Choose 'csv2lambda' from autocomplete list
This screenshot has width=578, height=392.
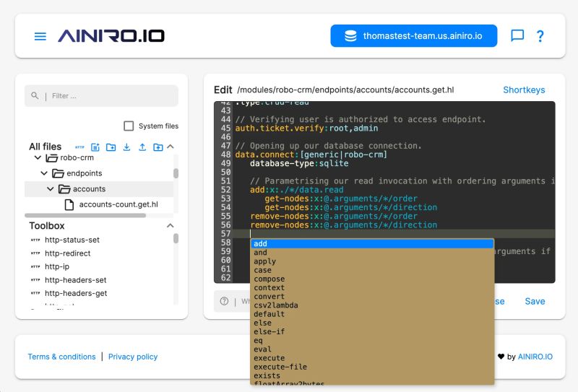tap(372, 305)
